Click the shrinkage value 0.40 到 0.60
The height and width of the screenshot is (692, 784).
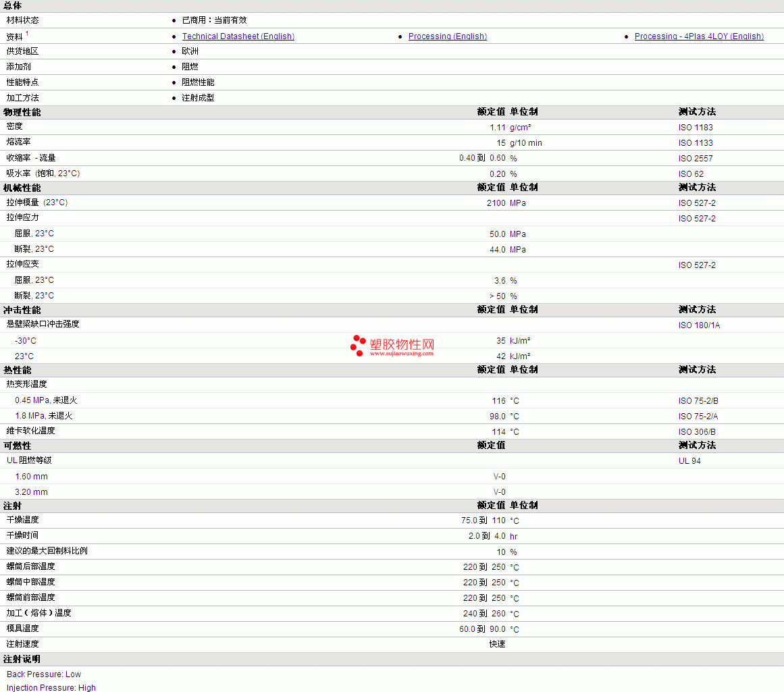(483, 158)
